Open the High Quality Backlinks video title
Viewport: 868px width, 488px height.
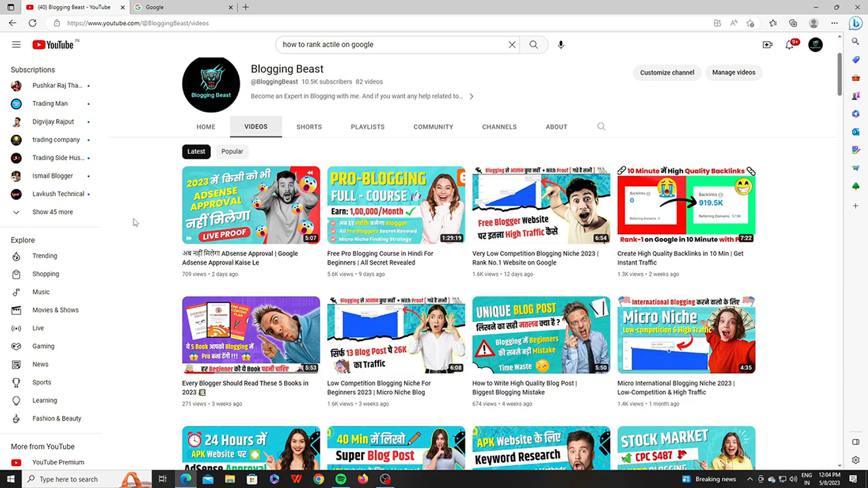tap(680, 258)
